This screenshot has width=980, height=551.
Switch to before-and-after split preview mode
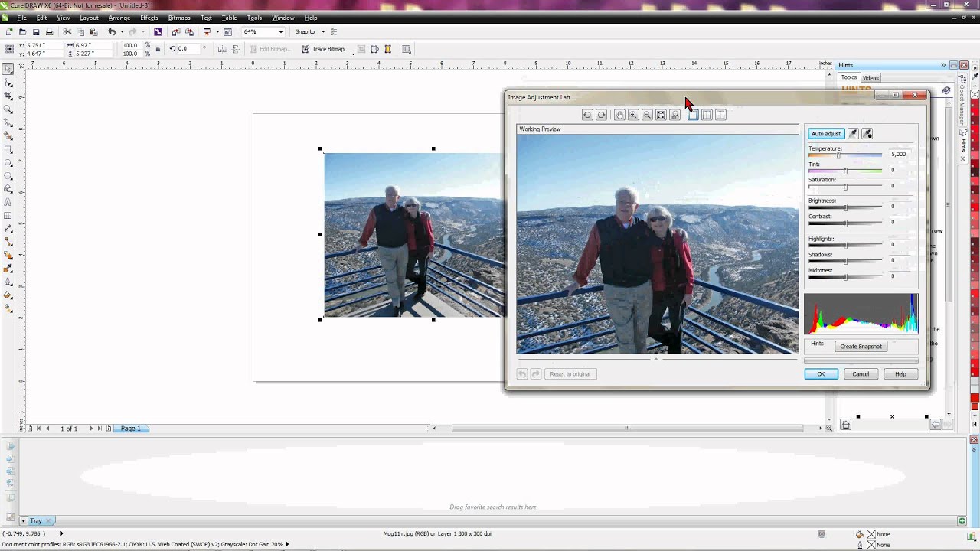[x=720, y=115]
